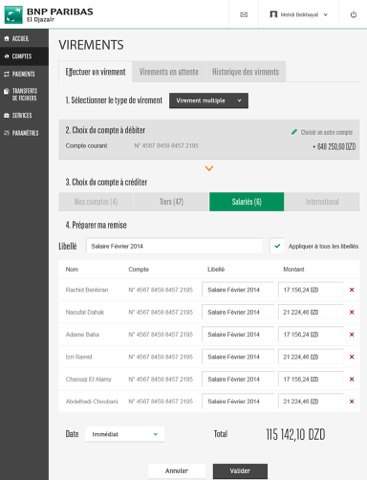Image resolution: width=367 pixels, height=480 pixels.
Task: Toggle the Appliquer à tous les libellés checkbox
Action: point(277,246)
